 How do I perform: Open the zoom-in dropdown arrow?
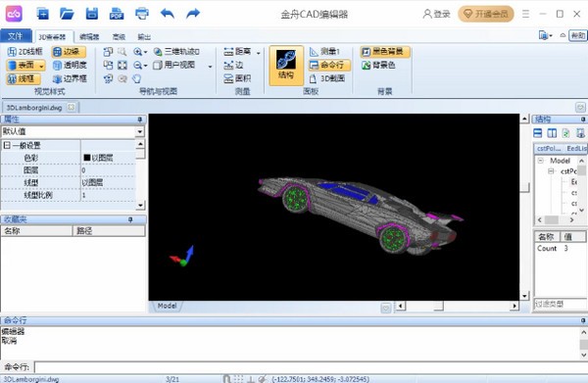pos(145,52)
